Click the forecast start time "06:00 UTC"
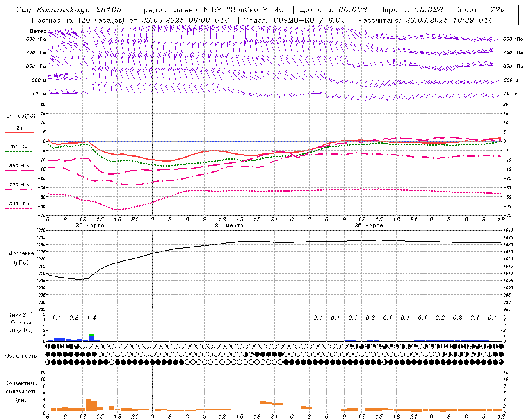525x420 pixels. pos(209,20)
